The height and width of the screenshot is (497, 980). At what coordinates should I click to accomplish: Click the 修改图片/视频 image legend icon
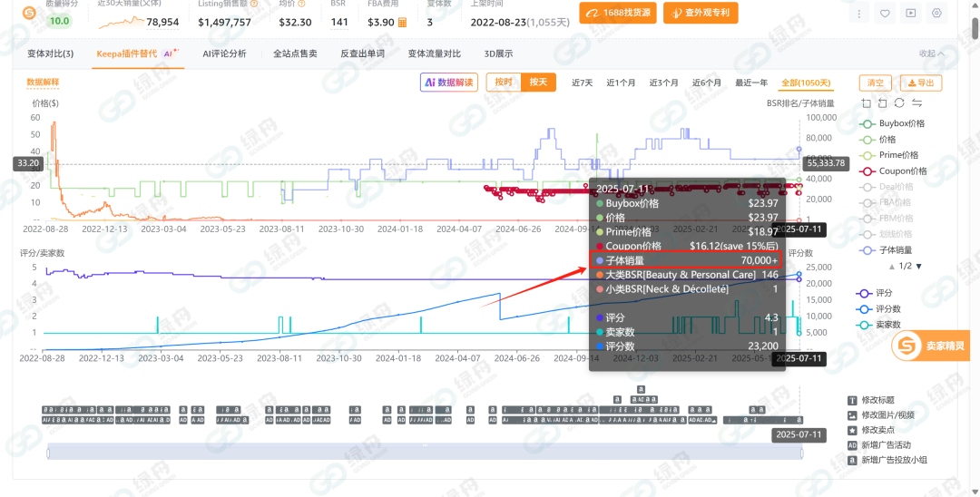pos(852,415)
